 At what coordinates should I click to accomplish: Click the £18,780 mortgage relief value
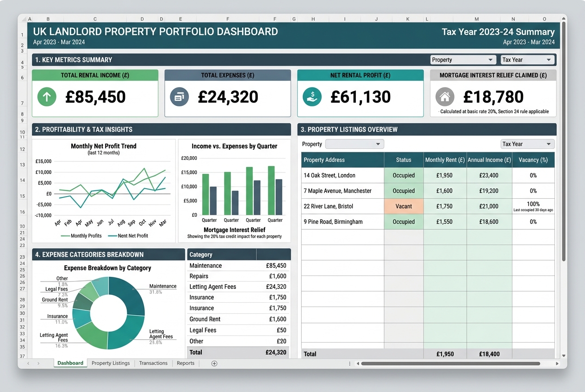pyautogui.click(x=493, y=97)
